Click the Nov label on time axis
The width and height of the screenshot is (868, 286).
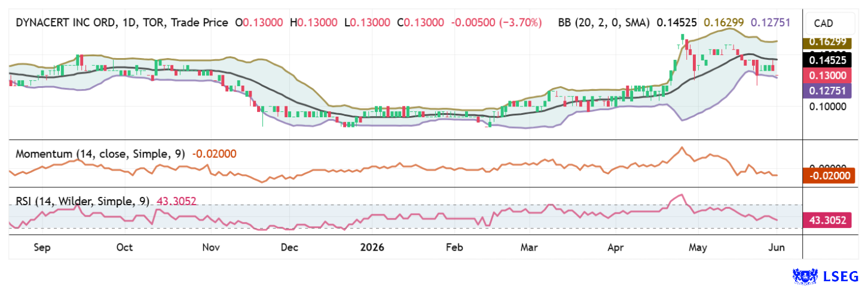[x=212, y=247]
